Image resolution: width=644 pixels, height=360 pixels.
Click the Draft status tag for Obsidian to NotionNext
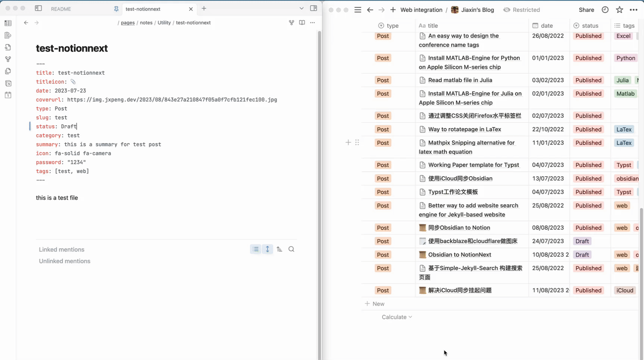coord(582,255)
